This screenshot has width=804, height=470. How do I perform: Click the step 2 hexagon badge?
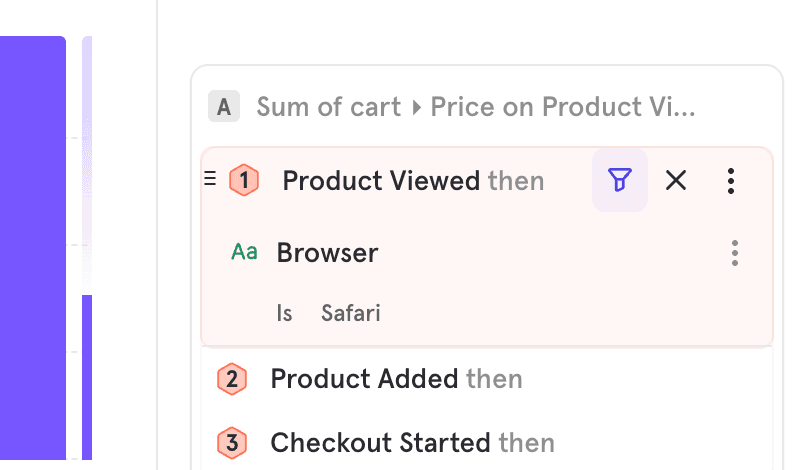point(232,380)
